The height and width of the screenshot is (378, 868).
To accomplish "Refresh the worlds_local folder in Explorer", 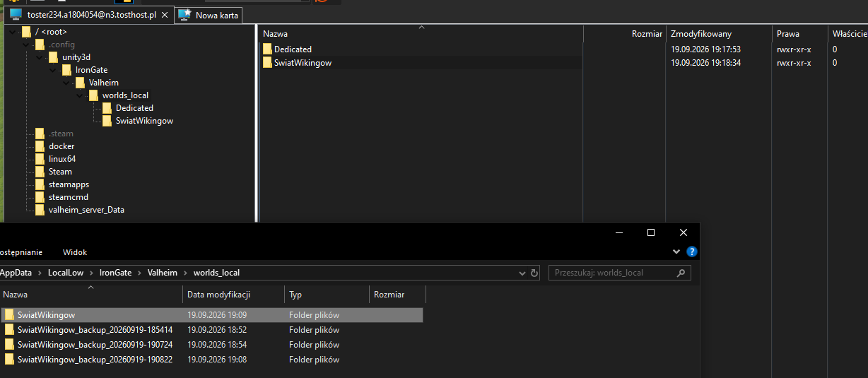I will pos(534,273).
